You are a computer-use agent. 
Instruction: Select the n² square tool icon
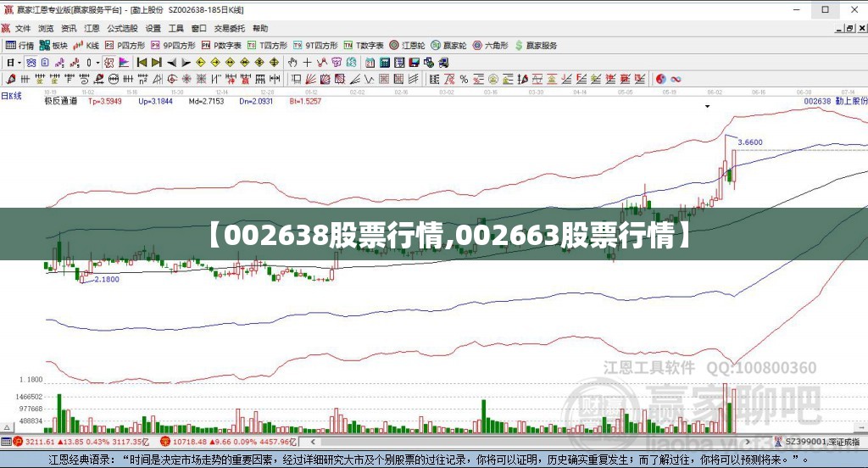[x=142, y=79]
